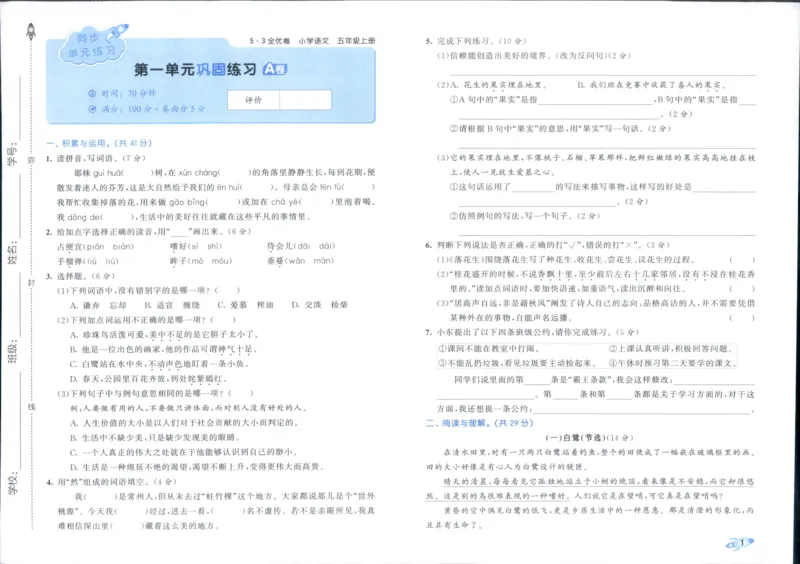Click the section heading 二、阅读与理解。(共29分)
This screenshot has width=800, height=564.
(x=480, y=423)
